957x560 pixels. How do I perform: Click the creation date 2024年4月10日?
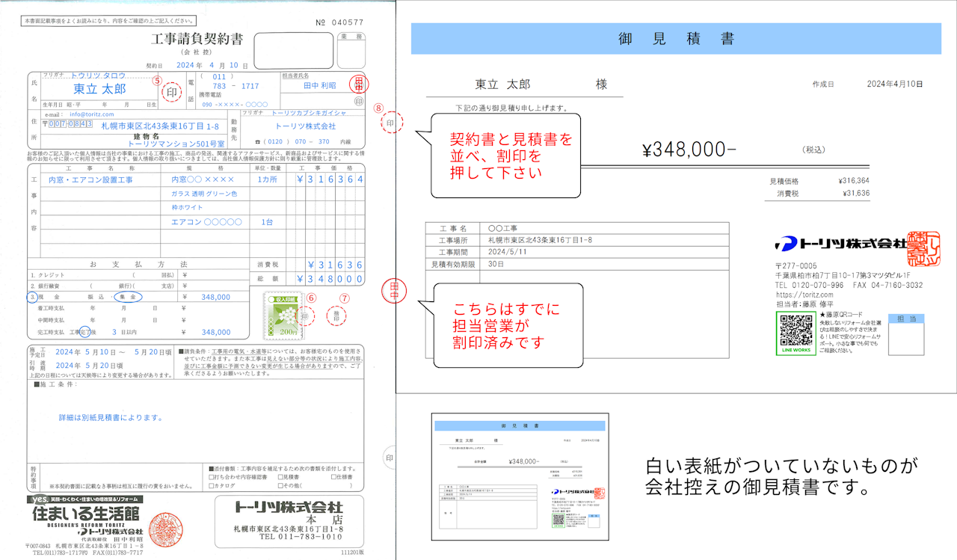point(894,84)
